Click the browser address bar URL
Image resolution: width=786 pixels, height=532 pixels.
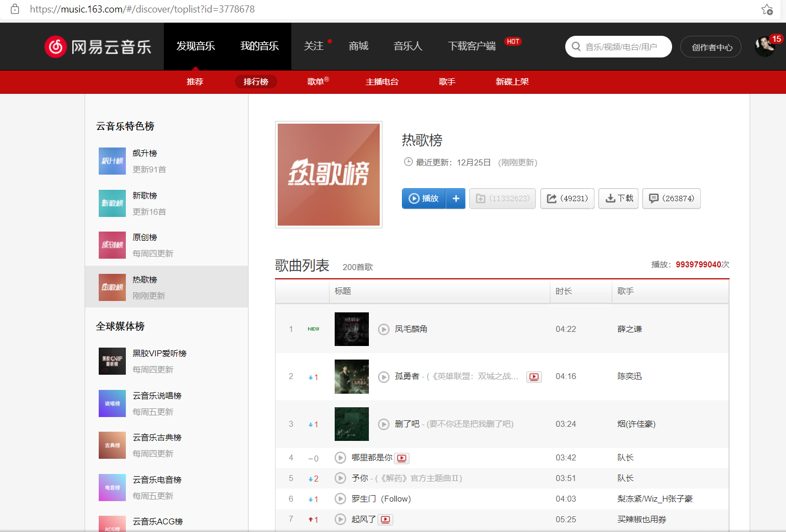coord(142,9)
